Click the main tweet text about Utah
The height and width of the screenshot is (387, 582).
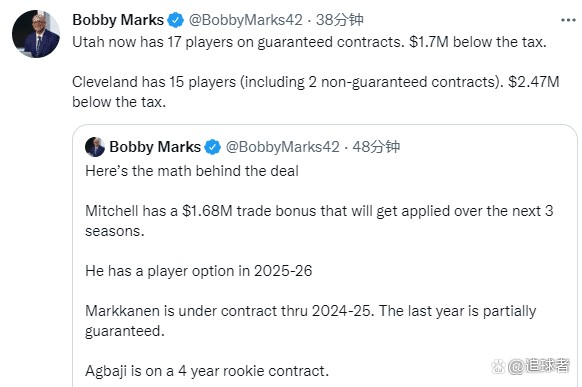tap(309, 42)
